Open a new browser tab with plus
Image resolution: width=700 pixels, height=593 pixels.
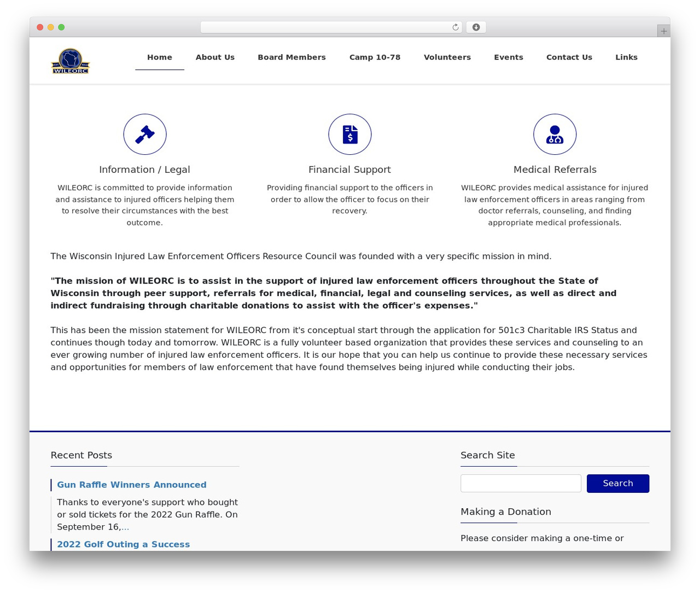point(663,31)
